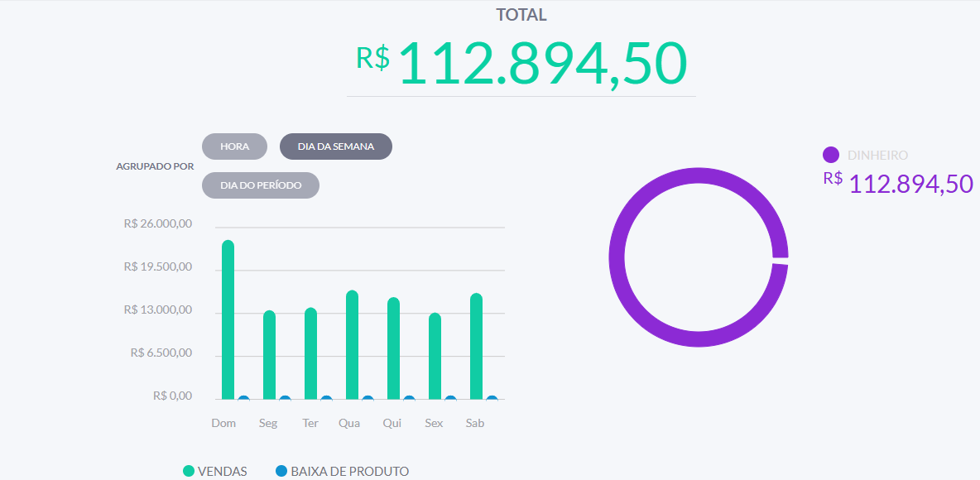Click the green Seg sales bar
Screen dimensions: 980x480
click(x=269, y=355)
